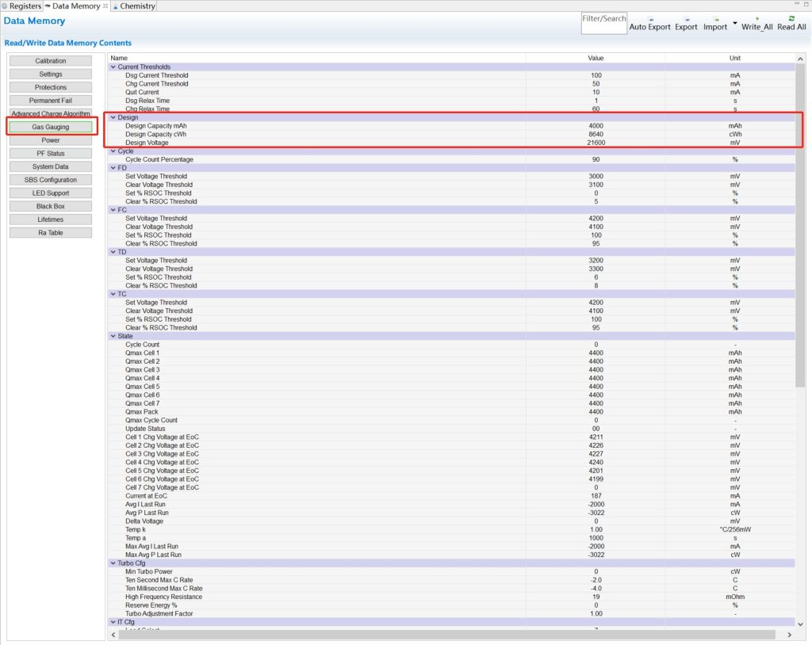This screenshot has width=812, height=645.
Task: Click the Auto Export toolbar icon
Action: pyautogui.click(x=649, y=19)
